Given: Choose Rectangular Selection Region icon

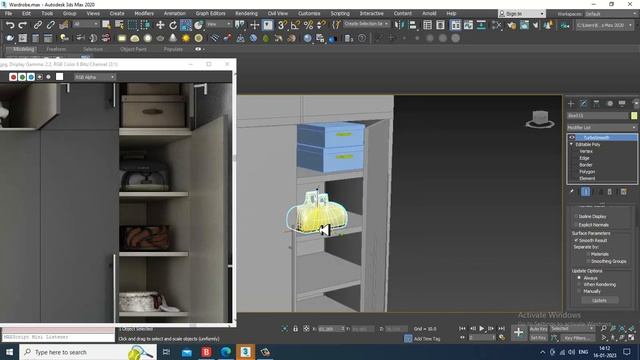Looking at the screenshot, I should [132, 25].
